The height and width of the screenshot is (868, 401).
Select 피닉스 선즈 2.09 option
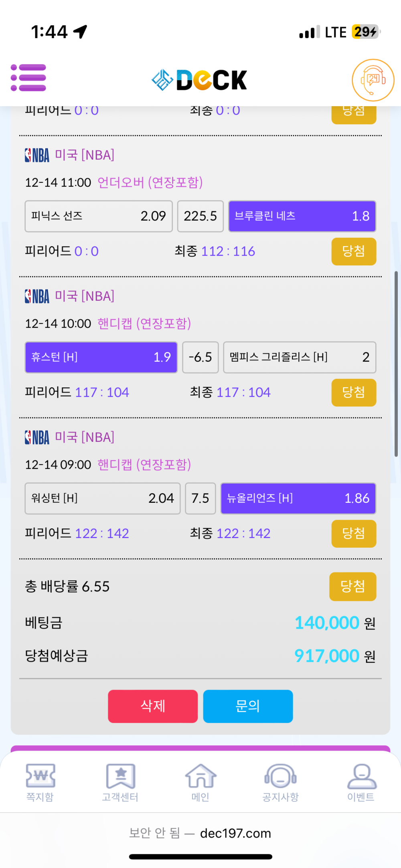click(99, 216)
